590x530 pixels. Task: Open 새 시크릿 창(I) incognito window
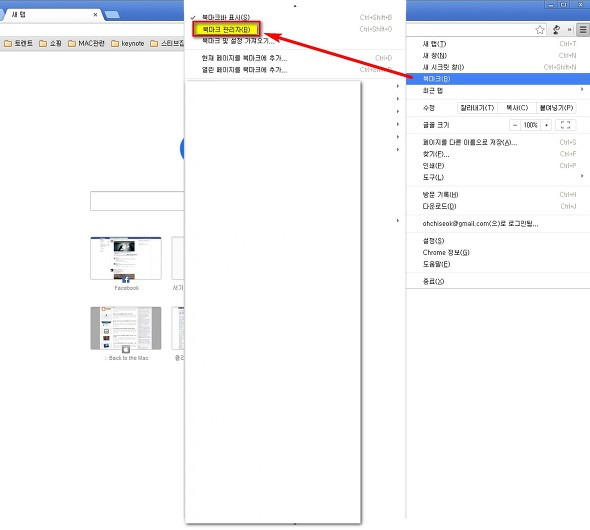(x=498, y=67)
